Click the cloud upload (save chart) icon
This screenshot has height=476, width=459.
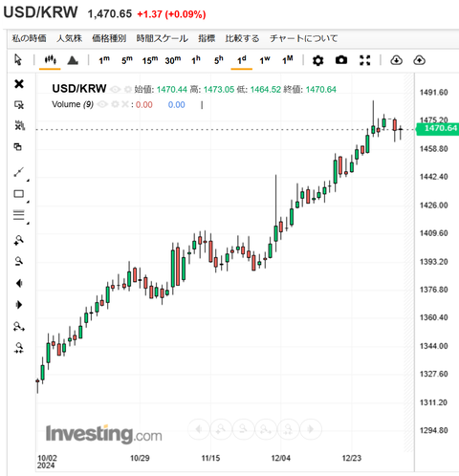[419, 60]
